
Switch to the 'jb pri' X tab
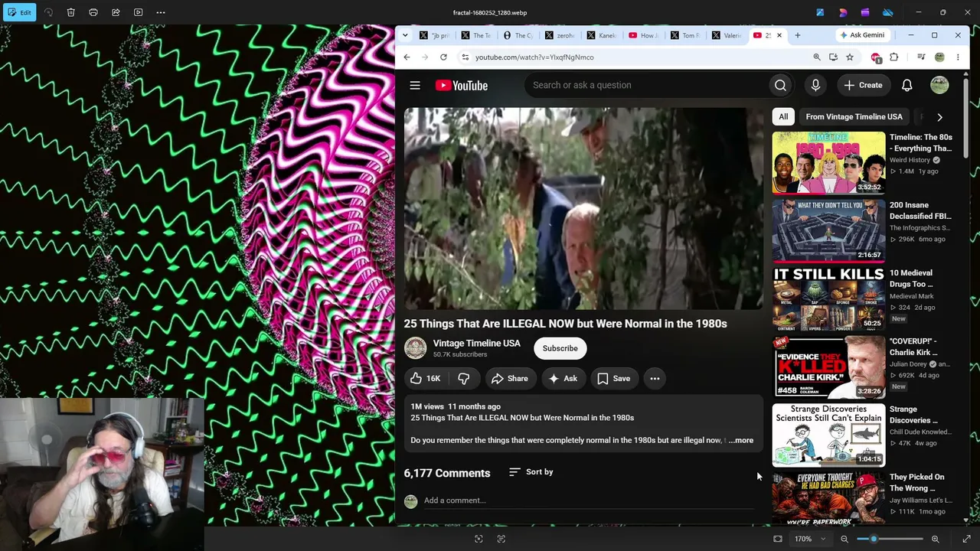pos(434,35)
